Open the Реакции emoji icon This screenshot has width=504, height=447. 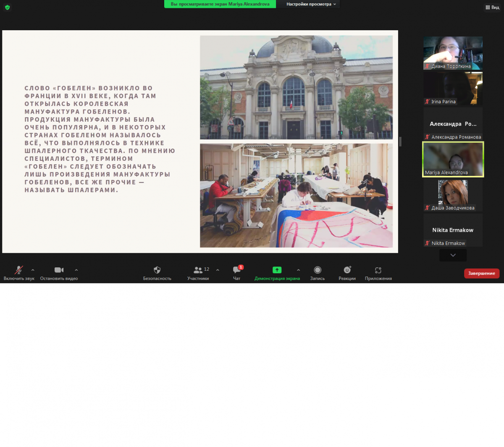tap(347, 270)
